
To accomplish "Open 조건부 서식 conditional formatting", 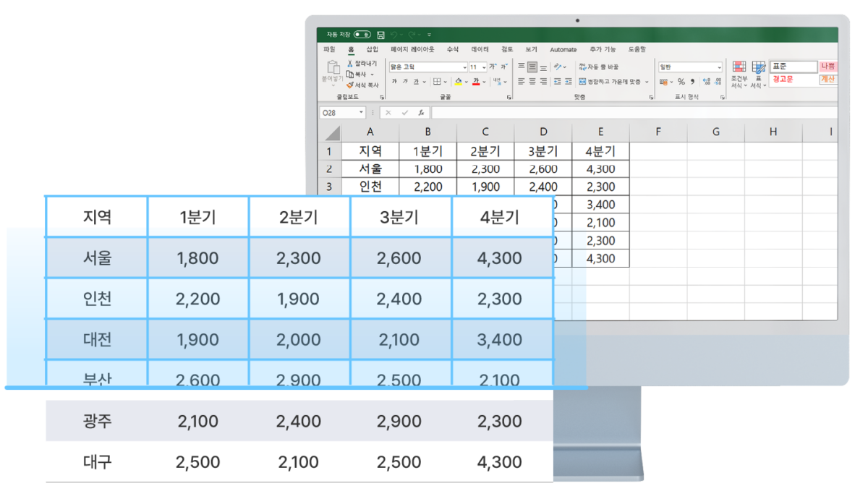I will tap(739, 75).
